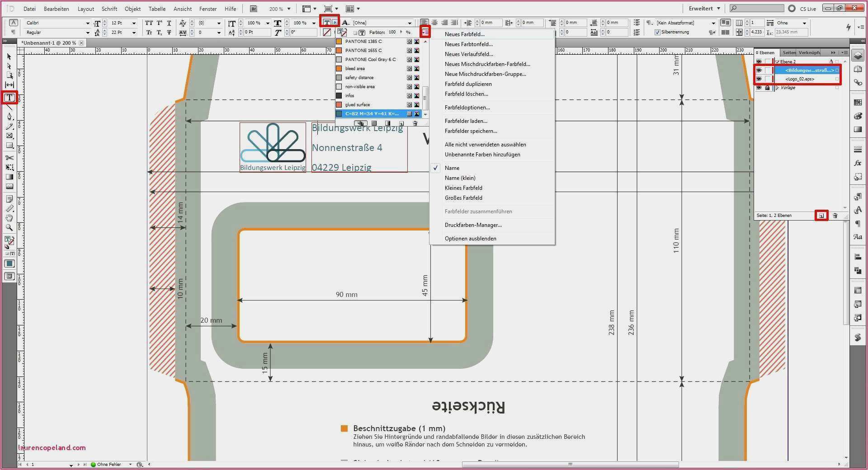Screen dimensions: 868x470
Task: Open the Erweitert workspace dropdown
Action: 704,9
